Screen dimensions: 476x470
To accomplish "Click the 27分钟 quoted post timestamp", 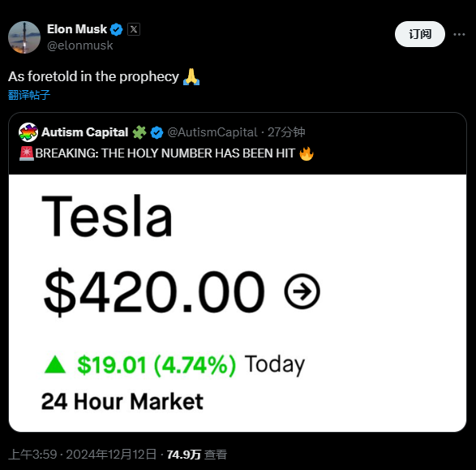I will (286, 132).
